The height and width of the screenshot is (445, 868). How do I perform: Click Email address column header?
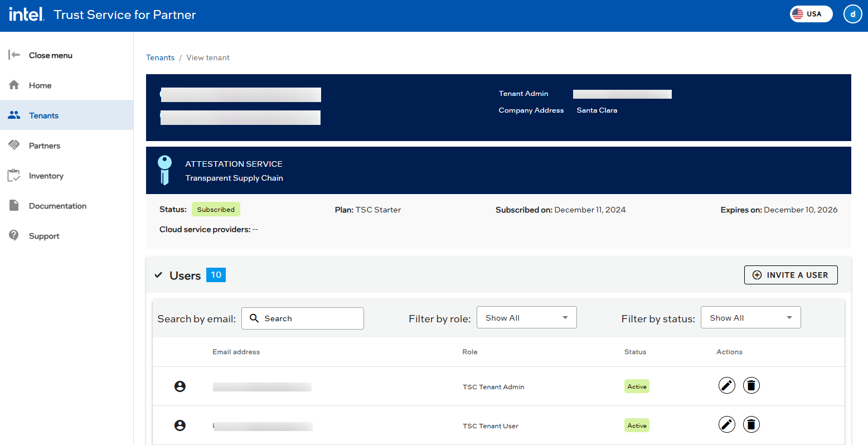[x=236, y=352]
